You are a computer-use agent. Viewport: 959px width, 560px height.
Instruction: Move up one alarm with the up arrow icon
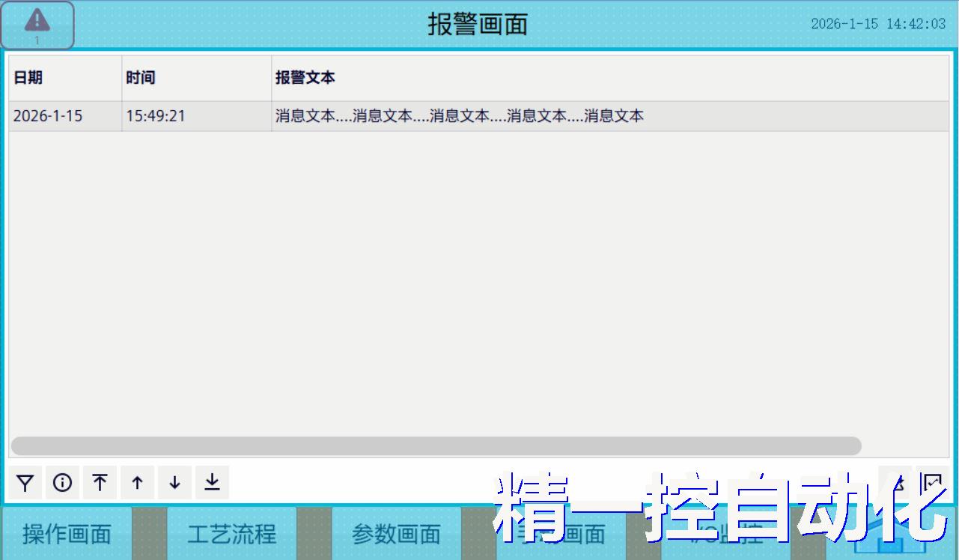point(137,482)
